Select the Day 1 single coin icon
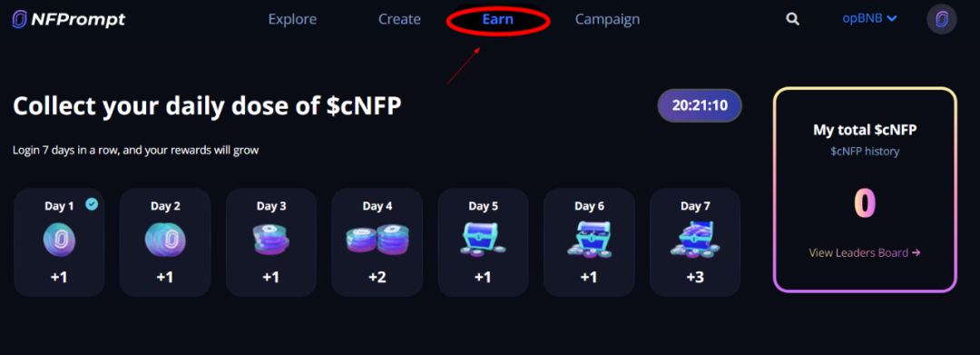This screenshot has width=980, height=355. [x=59, y=240]
